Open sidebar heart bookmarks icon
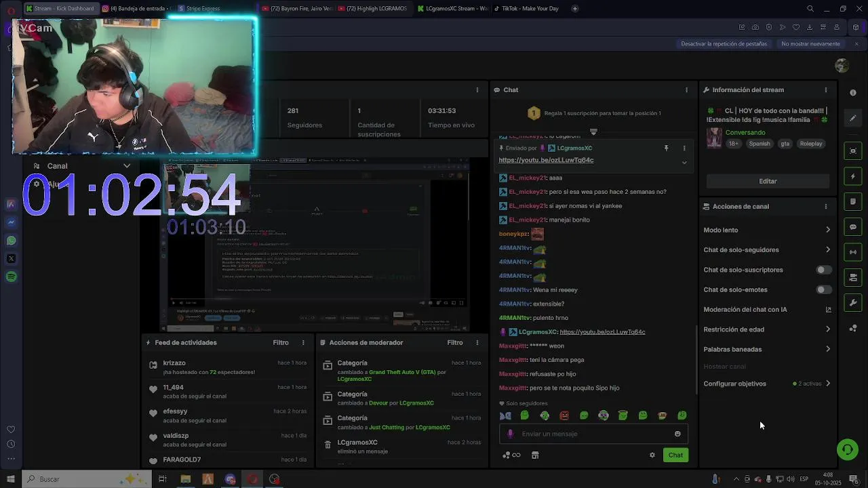The image size is (868, 488). pos(11,429)
